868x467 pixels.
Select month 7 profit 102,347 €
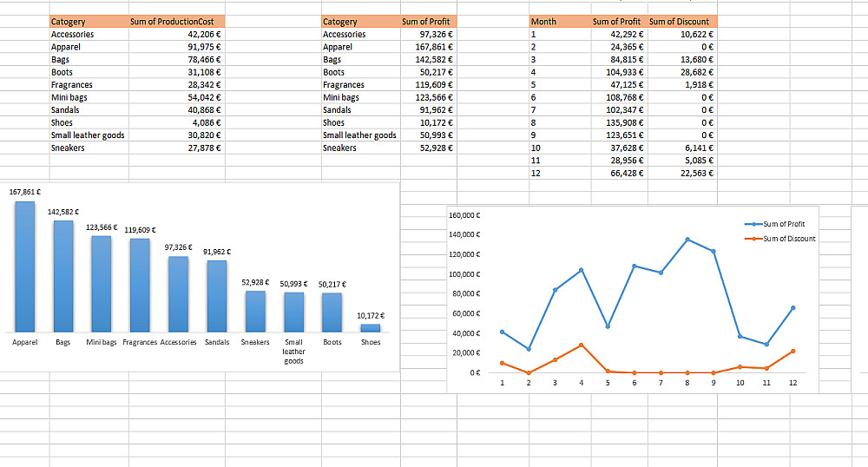pos(620,109)
